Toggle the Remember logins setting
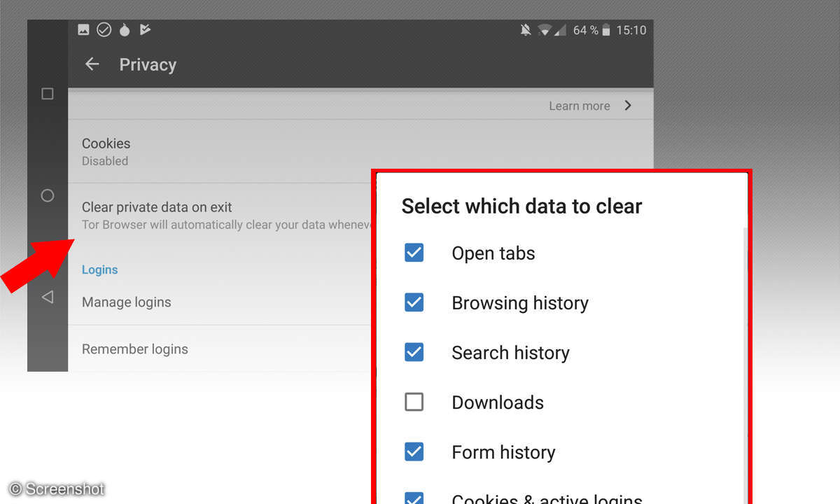The image size is (840, 504). tap(219, 349)
